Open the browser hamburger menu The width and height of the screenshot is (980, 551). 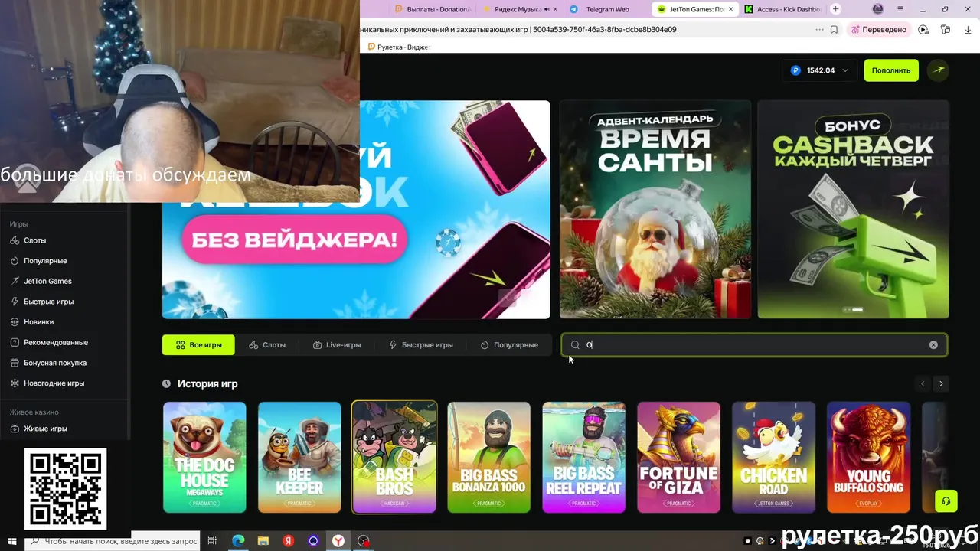(x=902, y=9)
